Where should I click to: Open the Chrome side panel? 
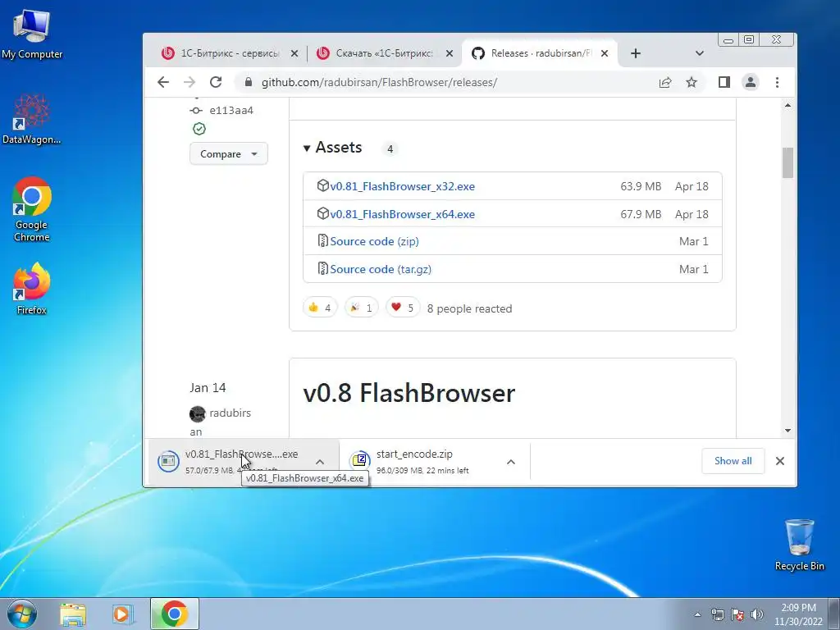[724, 82]
